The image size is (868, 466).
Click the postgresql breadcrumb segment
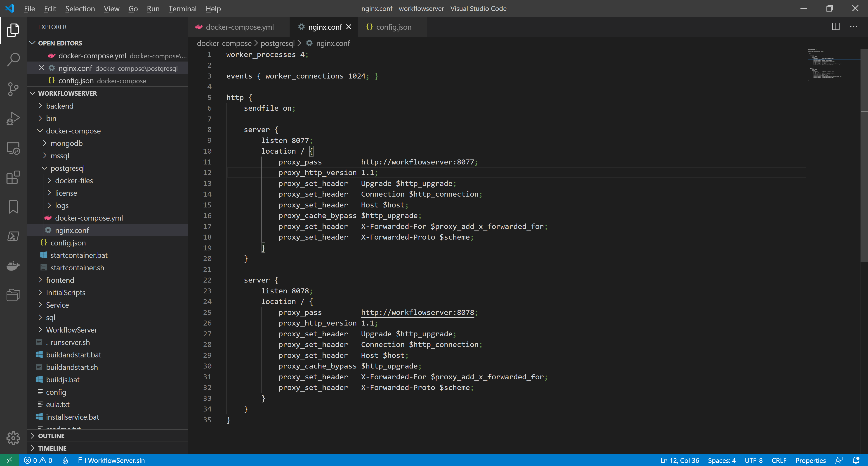278,43
